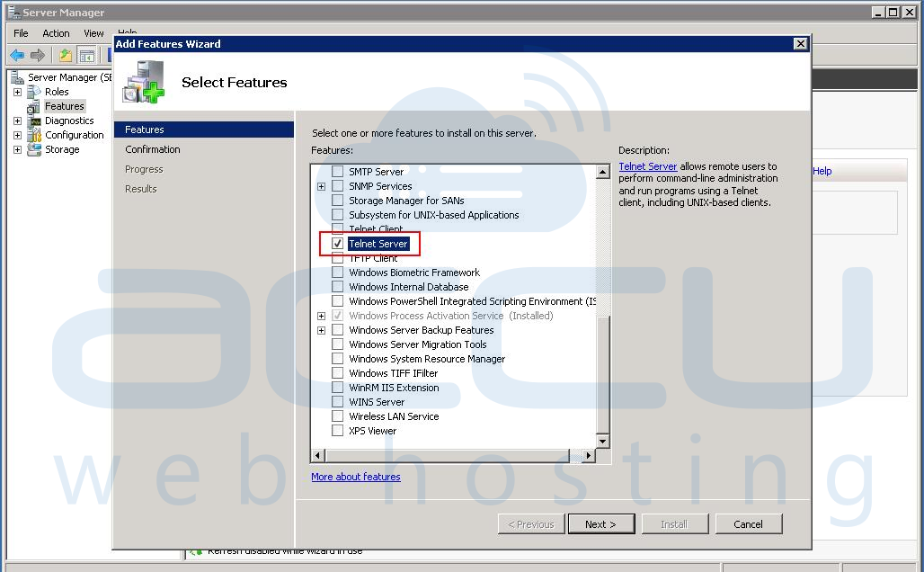This screenshot has width=924, height=572.
Task: Open Telnet Server link in Description
Action: 648,167
